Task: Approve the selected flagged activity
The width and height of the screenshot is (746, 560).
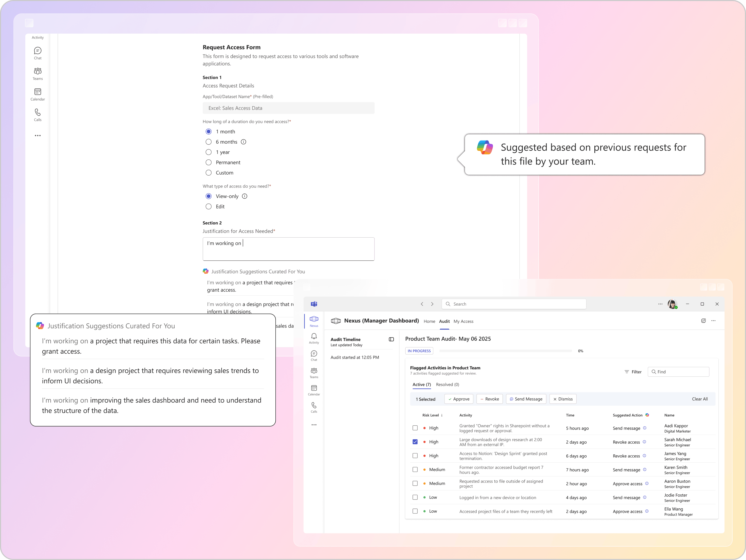Action: (458, 399)
